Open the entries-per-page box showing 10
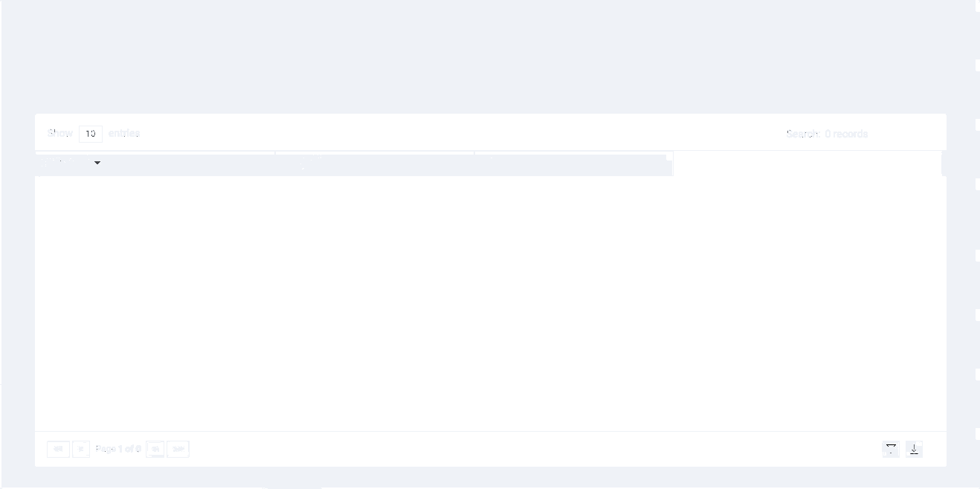This screenshot has height=489, width=980. point(91,134)
